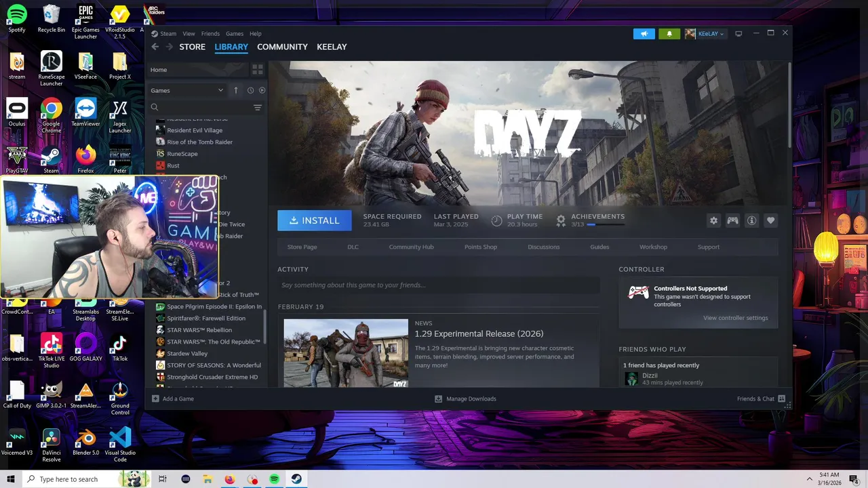Click the Add a Game plus icon

coord(155,399)
